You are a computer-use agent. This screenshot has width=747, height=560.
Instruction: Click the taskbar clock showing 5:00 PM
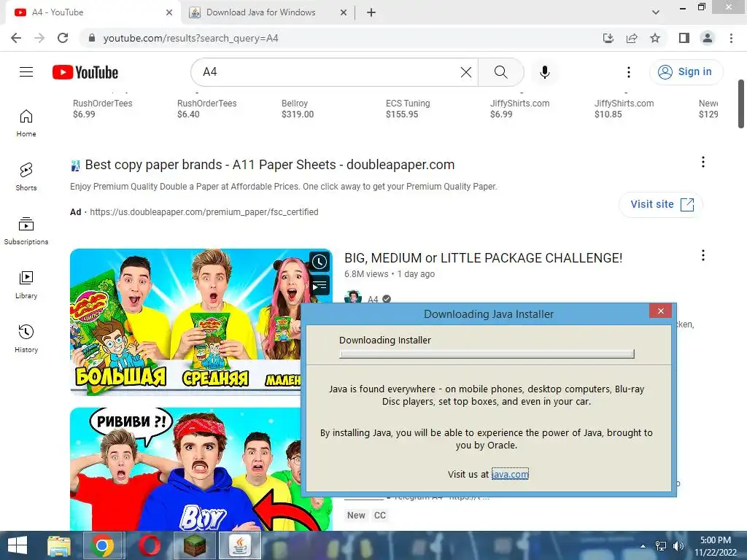[716, 545]
